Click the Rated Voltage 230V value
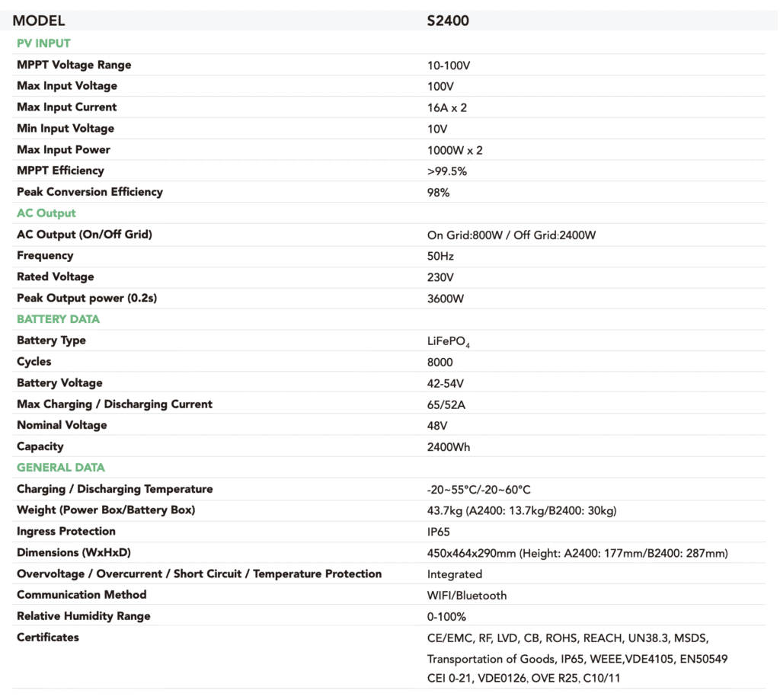This screenshot has height=700, width=780. pos(441,277)
